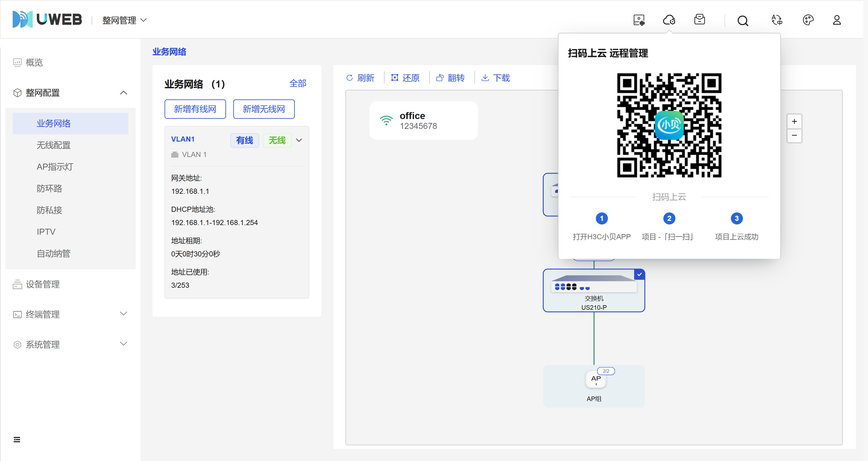Screen dimensions: 868x461
Task: Collapse the sidebar with the bottom menu icon
Action: pos(17,439)
